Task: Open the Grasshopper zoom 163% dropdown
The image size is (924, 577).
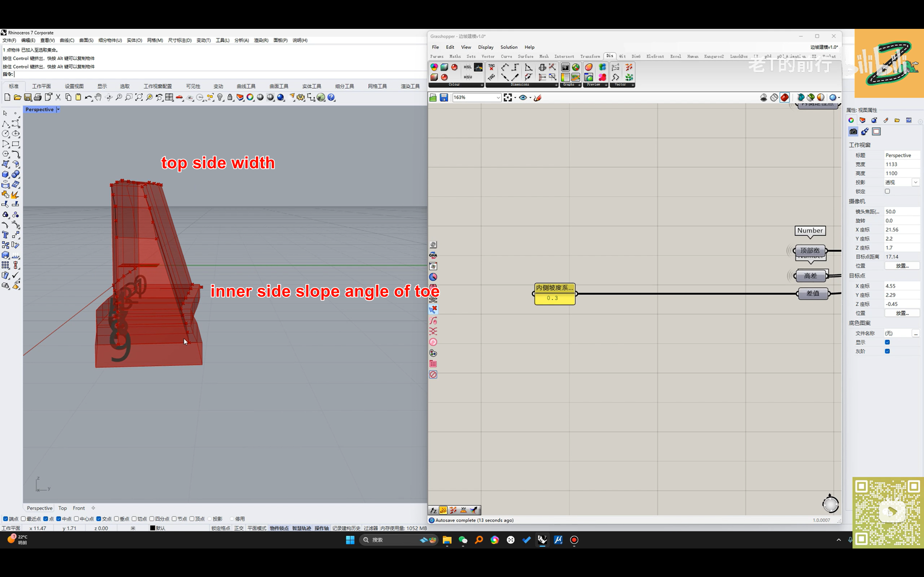Action: [498, 98]
